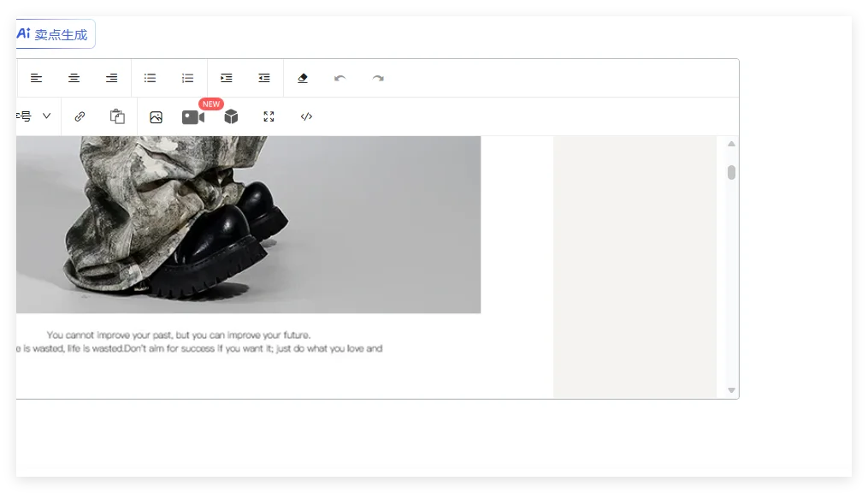Decrease paragraph indent
The image size is (868, 493).
click(264, 78)
